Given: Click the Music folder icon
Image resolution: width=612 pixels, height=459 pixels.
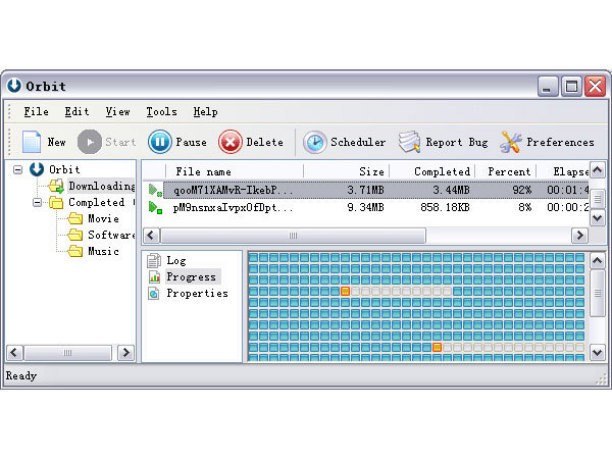Looking at the screenshot, I should 75,251.
